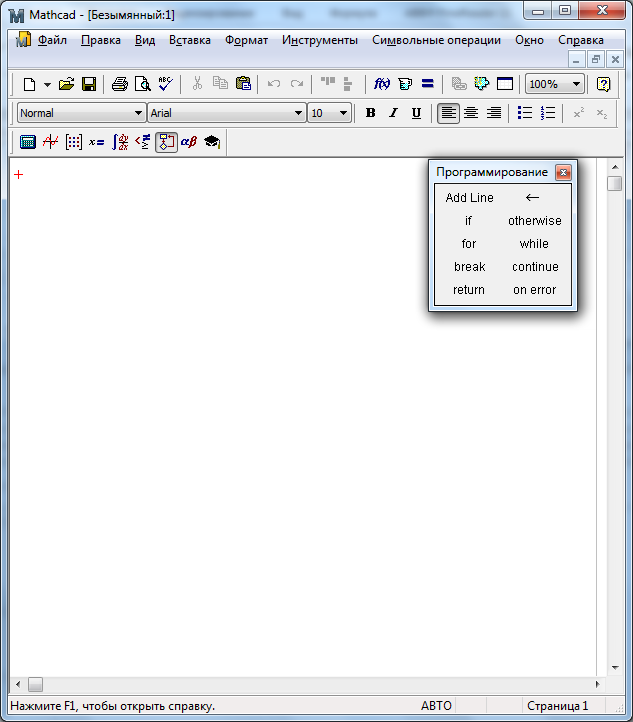Toggle superscript x² button
Image resolution: width=633 pixels, height=722 pixels.
pos(579,113)
